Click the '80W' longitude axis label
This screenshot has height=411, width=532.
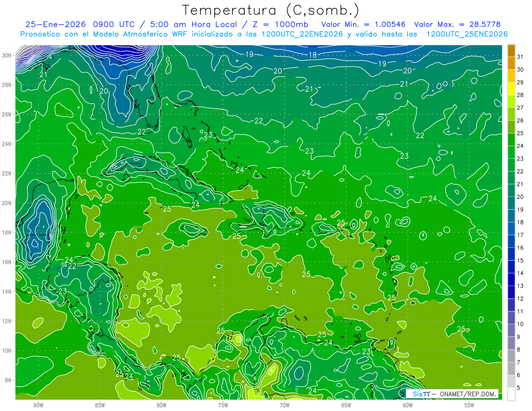pyautogui.click(x=161, y=405)
